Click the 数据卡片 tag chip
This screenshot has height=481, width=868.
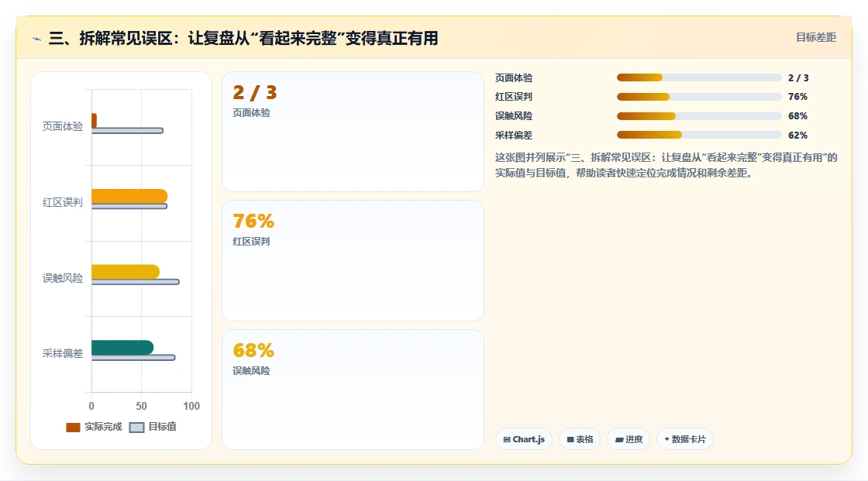click(685, 439)
